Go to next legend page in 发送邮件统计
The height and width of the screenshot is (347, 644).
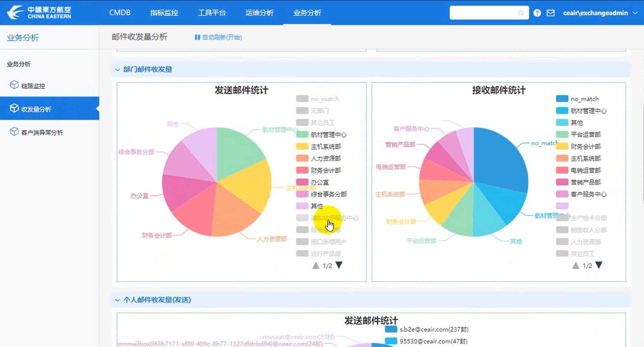coord(339,265)
